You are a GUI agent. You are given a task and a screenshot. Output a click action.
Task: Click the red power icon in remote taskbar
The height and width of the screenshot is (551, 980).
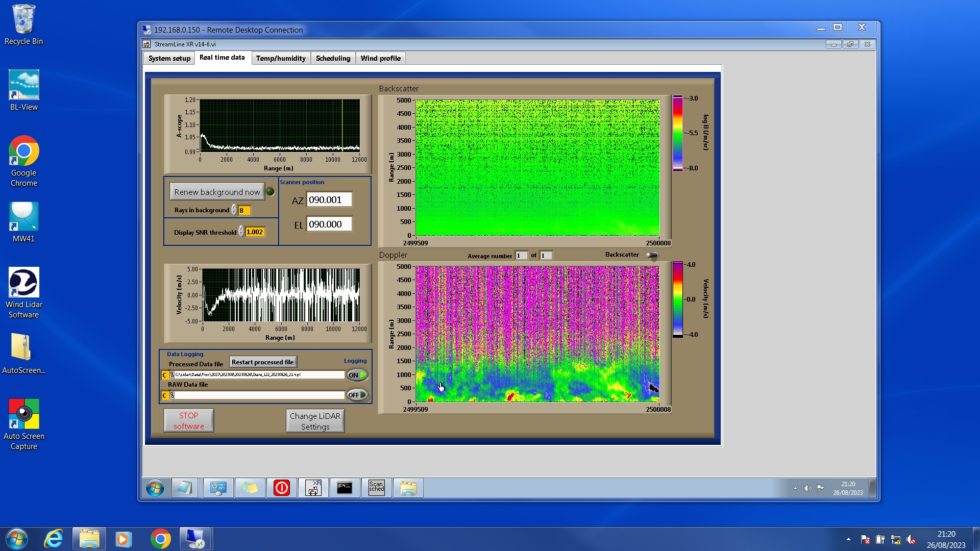pyautogui.click(x=281, y=488)
